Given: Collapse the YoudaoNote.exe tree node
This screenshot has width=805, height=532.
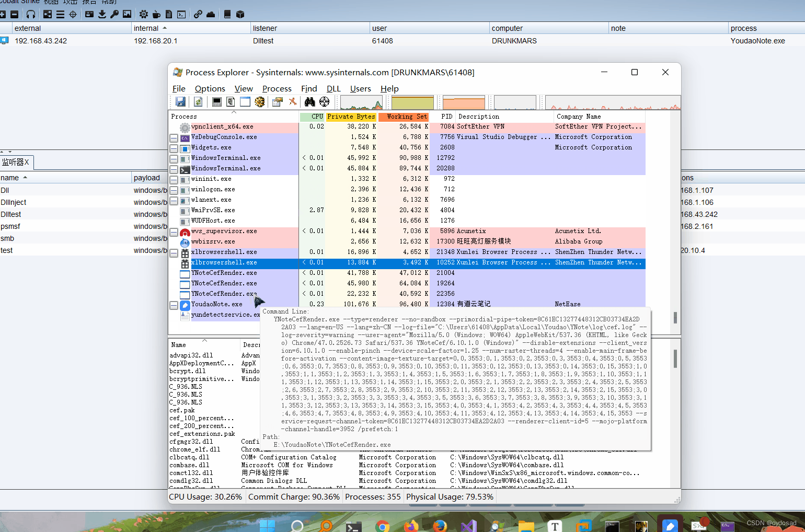Looking at the screenshot, I should [174, 305].
